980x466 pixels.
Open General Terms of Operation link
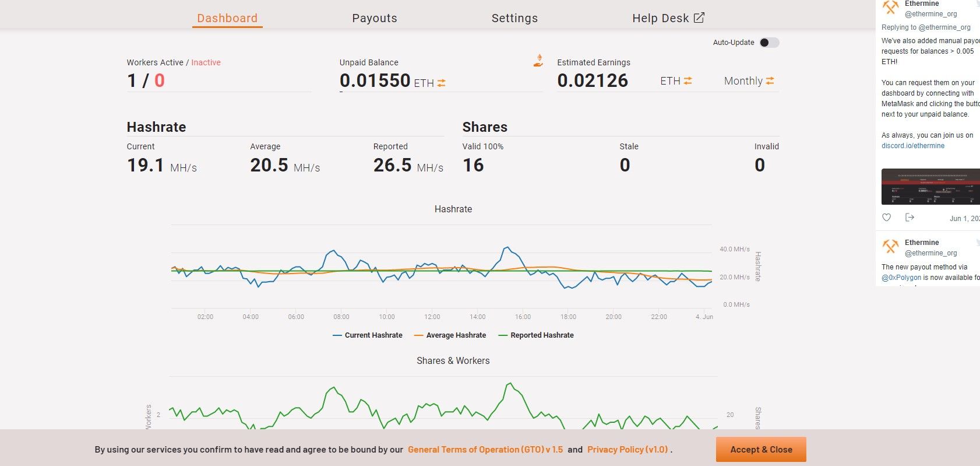pos(485,450)
